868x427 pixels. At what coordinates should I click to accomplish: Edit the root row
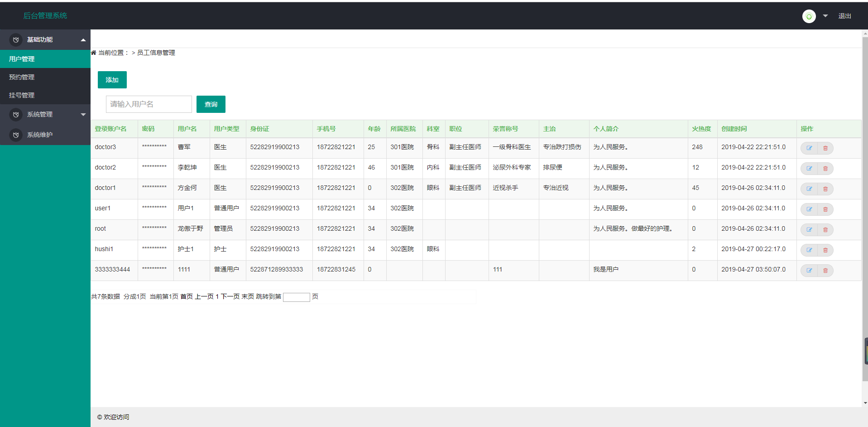(809, 230)
